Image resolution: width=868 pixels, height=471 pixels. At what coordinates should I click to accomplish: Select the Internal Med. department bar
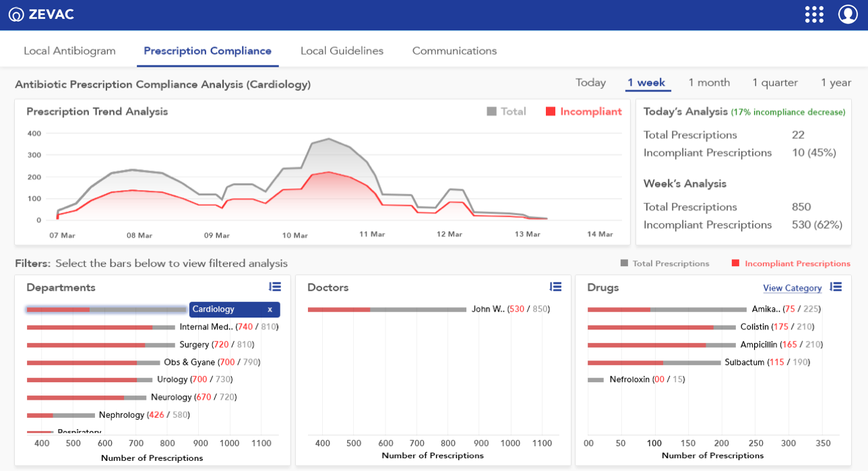point(100,327)
